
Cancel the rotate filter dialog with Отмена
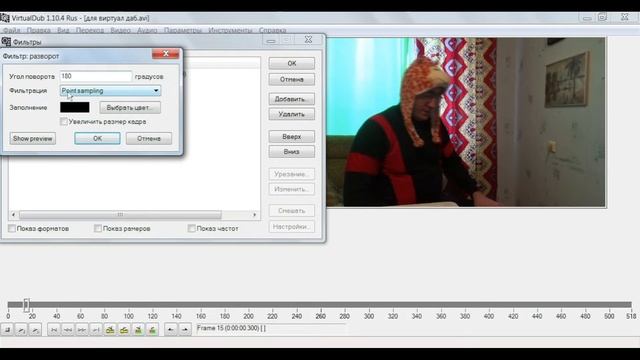tap(149, 138)
